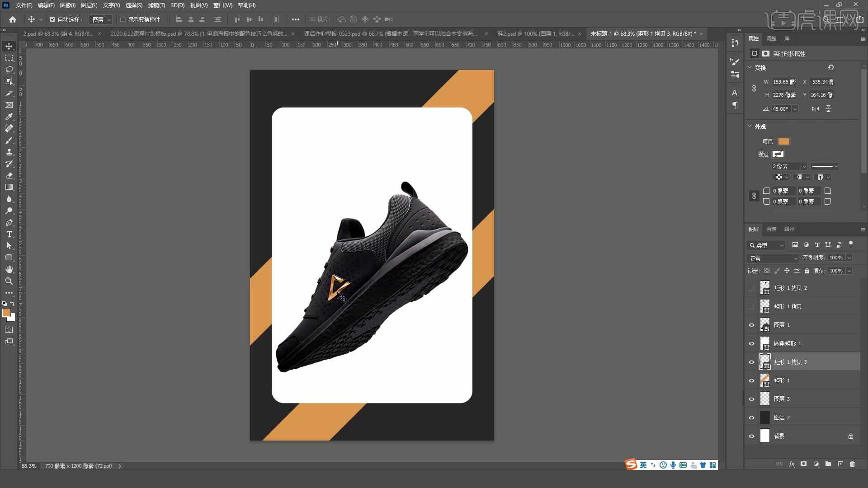Open the 窗口(W) menu

pos(222,5)
